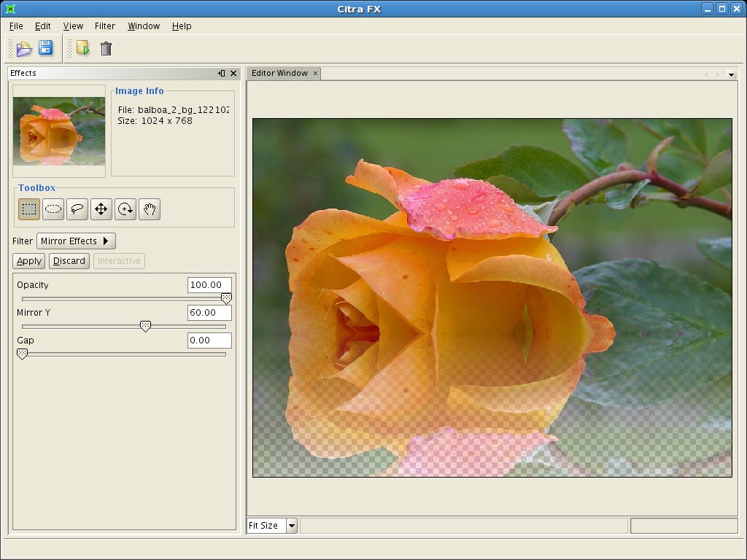Undock the Effects panel
This screenshot has height=560, width=747.
point(222,74)
